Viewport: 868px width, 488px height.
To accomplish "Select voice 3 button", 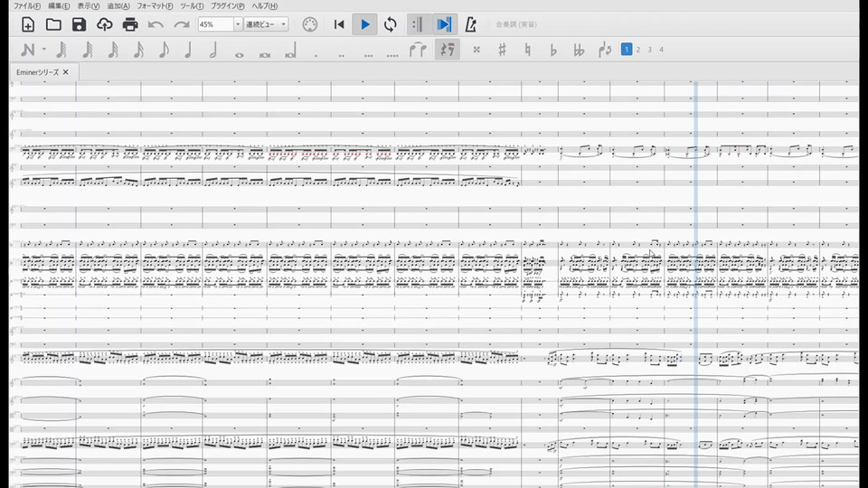I will point(650,50).
